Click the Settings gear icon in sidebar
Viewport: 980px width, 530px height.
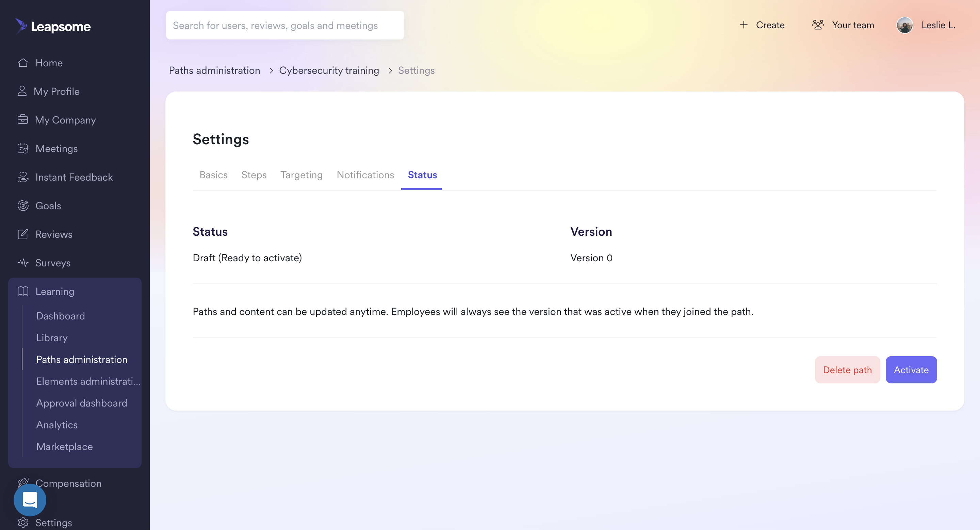coord(23,523)
